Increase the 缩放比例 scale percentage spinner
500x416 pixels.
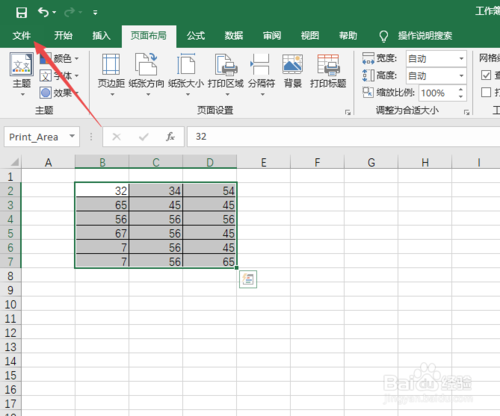point(461,89)
